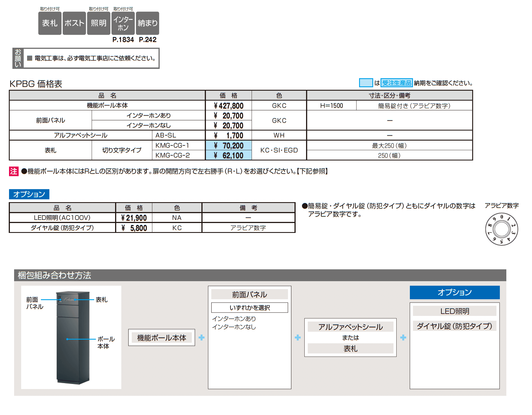Click the WH color cell
Viewport: 532px width, 415px height.
279,135
